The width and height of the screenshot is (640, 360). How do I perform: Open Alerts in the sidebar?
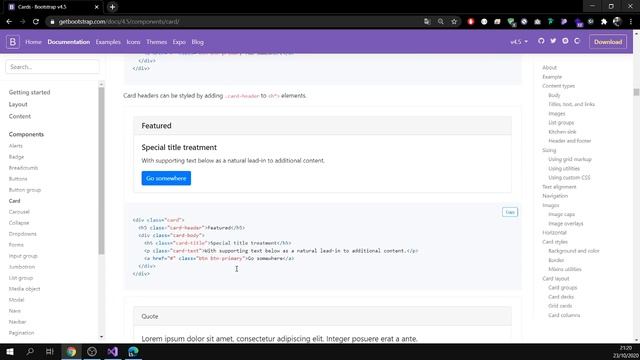16,146
